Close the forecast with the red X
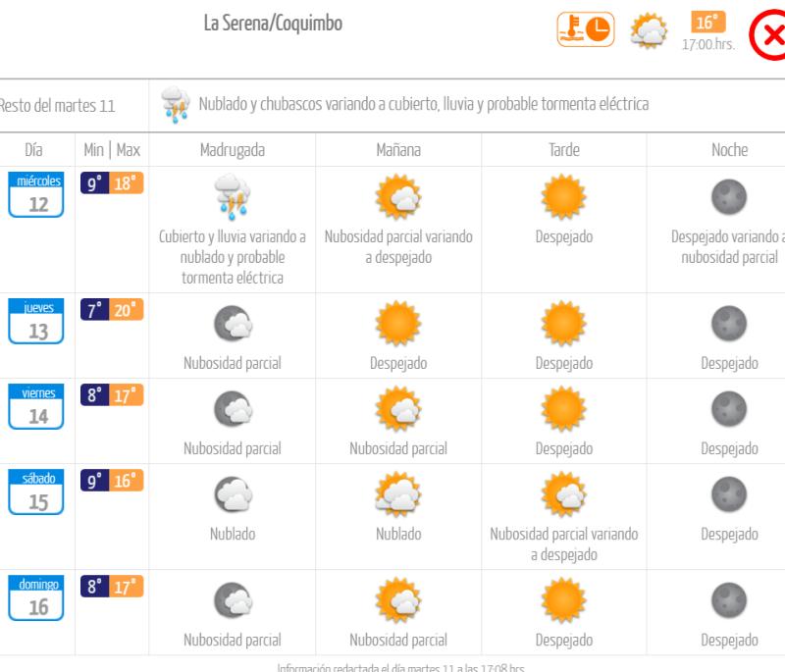Viewport: 785px width, 672px height. tap(767, 35)
